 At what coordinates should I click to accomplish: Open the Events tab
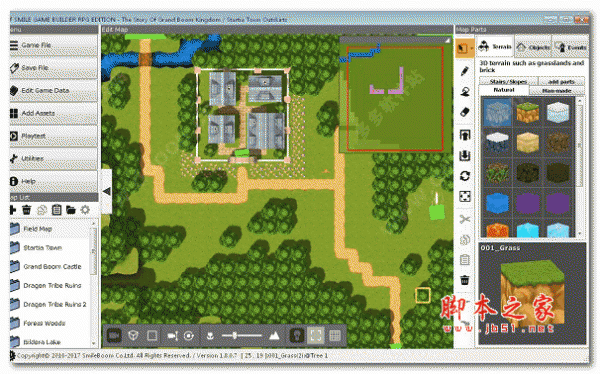pos(570,47)
